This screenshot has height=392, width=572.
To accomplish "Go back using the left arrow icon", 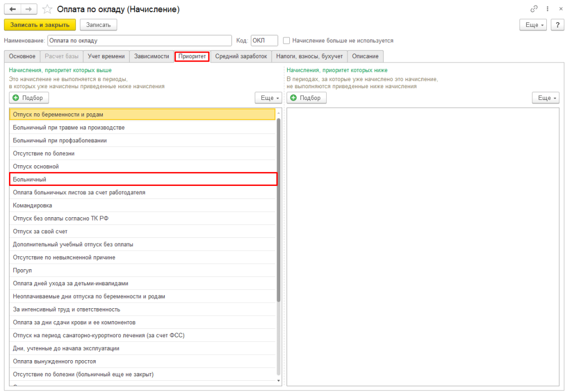I will (x=12, y=9).
